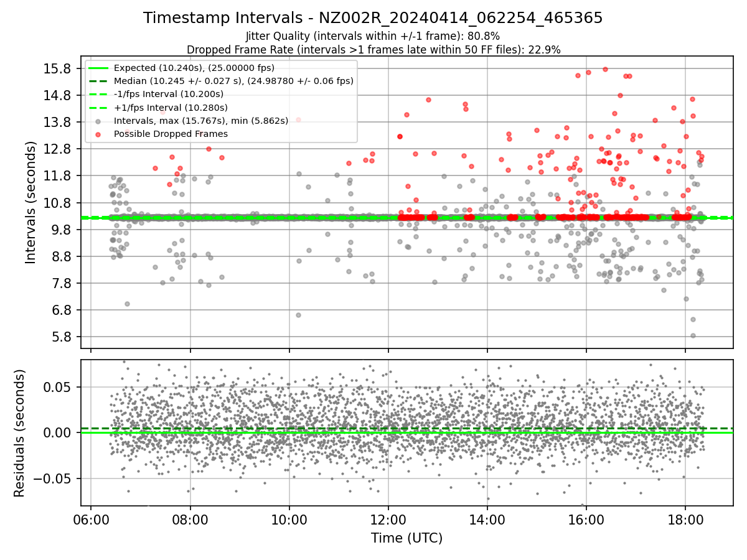This screenshot has width=747, height=560.
Task: Click the lowest gray interval point near 5.8 seconds
Action: click(693, 335)
